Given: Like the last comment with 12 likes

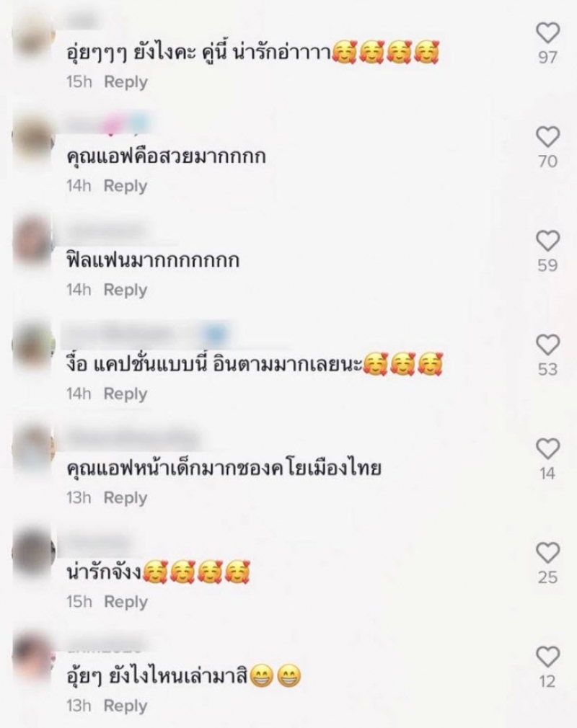Looking at the screenshot, I should tap(547, 657).
